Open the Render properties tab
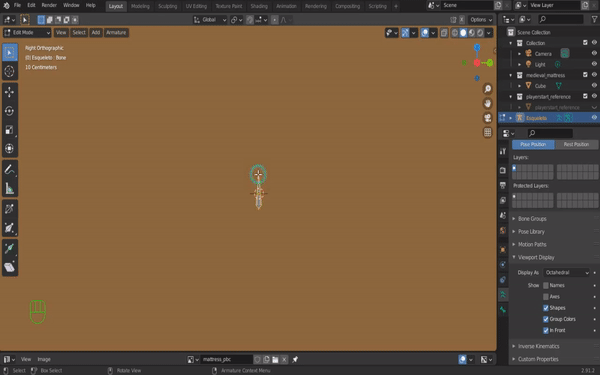Viewport: 600px width, 375px height. click(x=503, y=170)
